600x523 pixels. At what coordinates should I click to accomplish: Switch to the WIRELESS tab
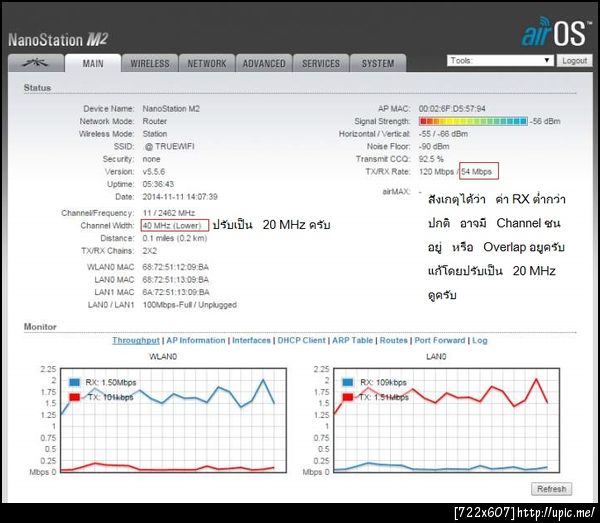pos(150,63)
